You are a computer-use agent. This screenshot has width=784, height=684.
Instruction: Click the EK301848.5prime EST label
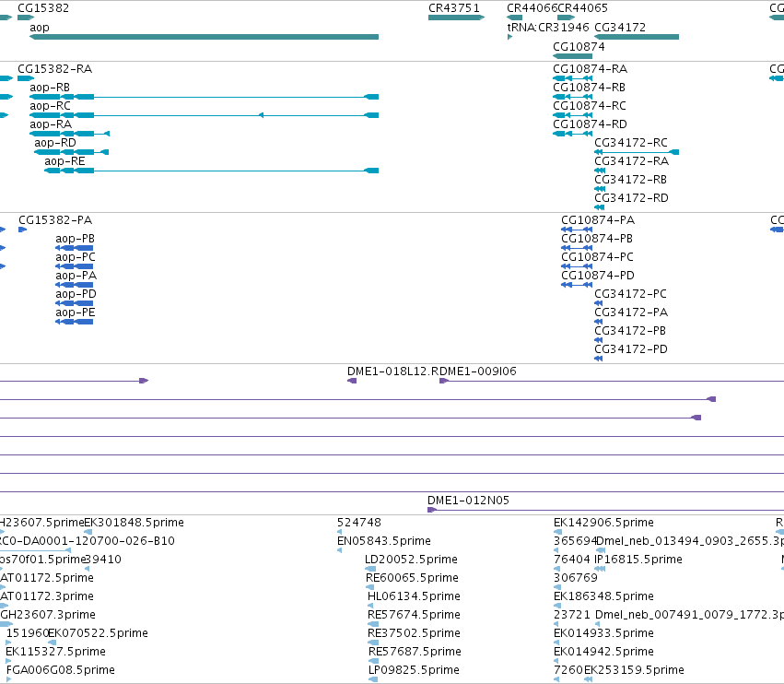(x=134, y=523)
